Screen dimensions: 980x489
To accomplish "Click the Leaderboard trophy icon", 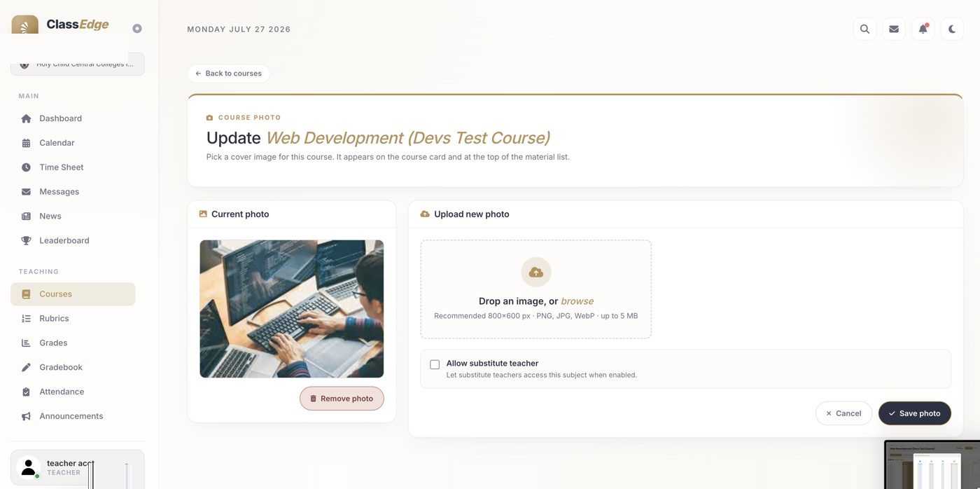I will pos(26,241).
